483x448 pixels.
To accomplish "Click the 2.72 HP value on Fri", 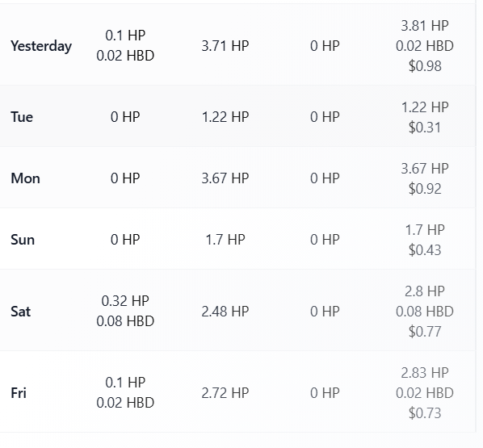I will click(x=225, y=393).
